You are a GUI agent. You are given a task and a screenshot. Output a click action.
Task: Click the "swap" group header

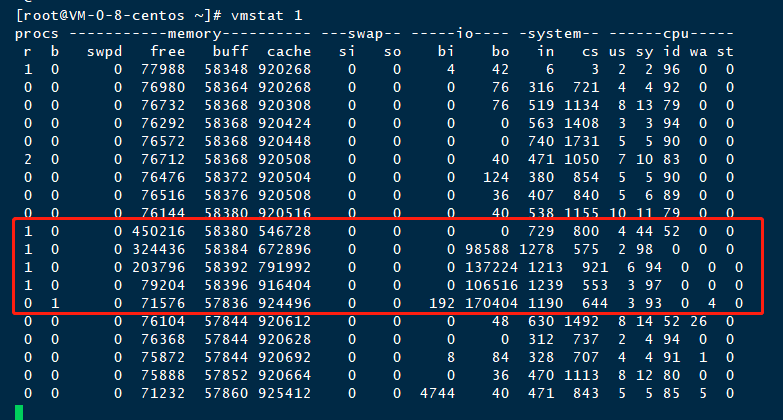coord(365,34)
